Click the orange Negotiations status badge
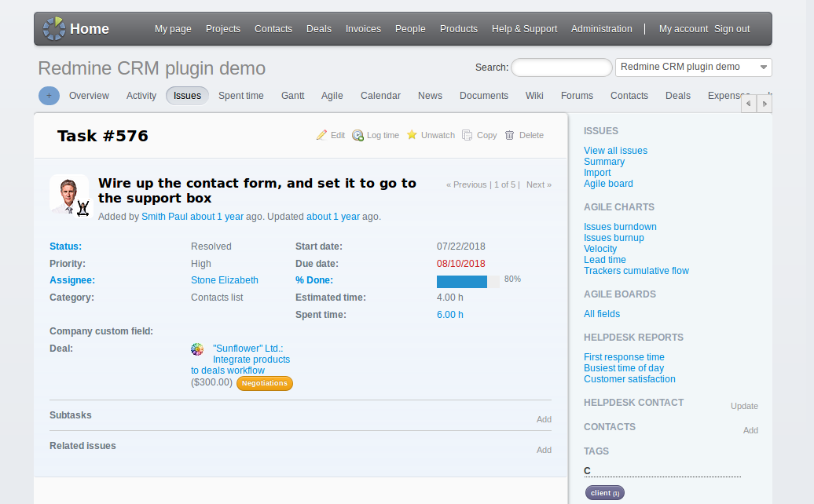814x504 pixels. 264,383
